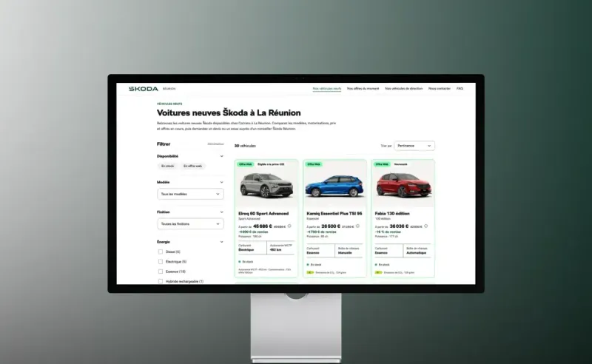Open the Fabia 130 édition title link
Image resolution: width=592 pixels, height=364 pixels.
click(x=392, y=214)
